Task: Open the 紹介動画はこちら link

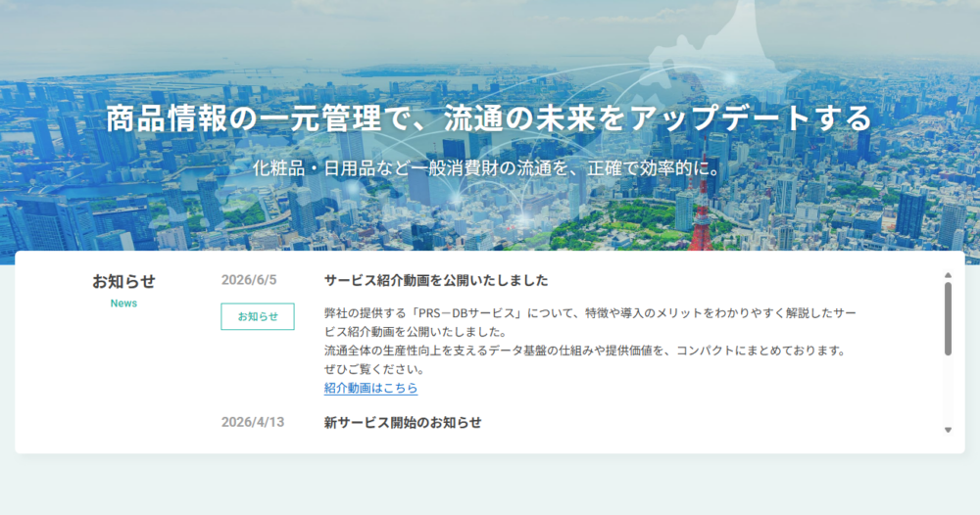Action: 370,388
